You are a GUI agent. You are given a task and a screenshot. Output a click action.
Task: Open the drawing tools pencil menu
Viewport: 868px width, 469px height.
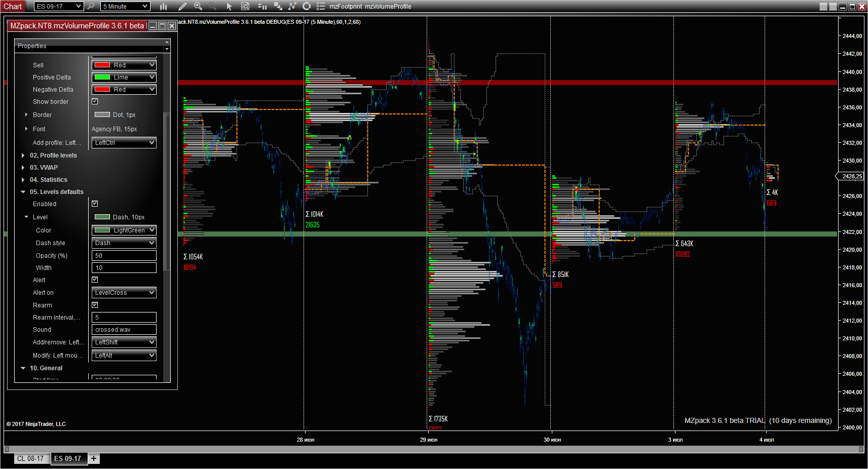pos(182,6)
